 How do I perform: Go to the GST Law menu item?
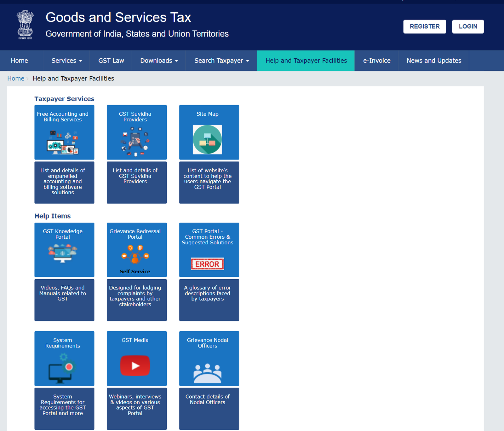pos(111,61)
